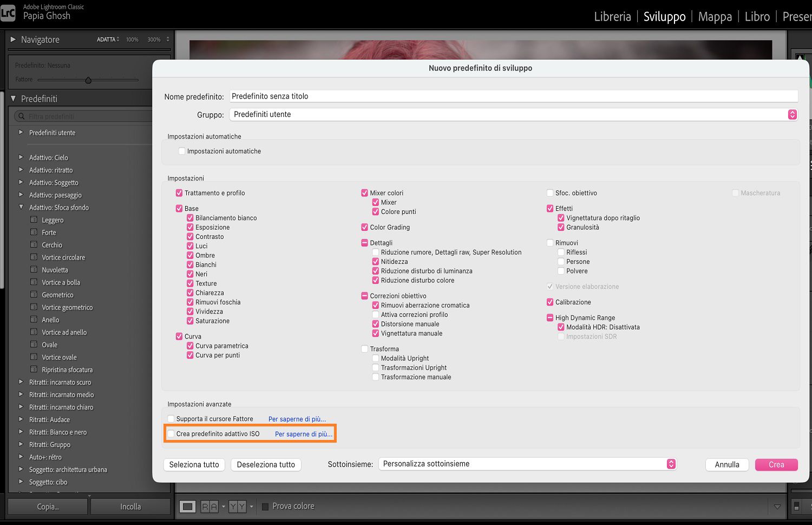This screenshot has width=812, height=525.
Task: Click the Lightroom Classic LrC logo
Action: (x=8, y=13)
